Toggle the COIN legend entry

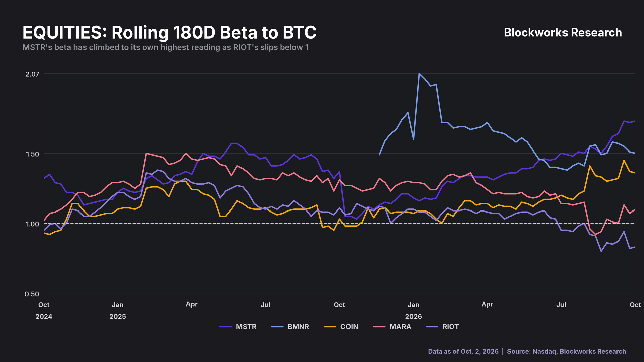pos(341,327)
